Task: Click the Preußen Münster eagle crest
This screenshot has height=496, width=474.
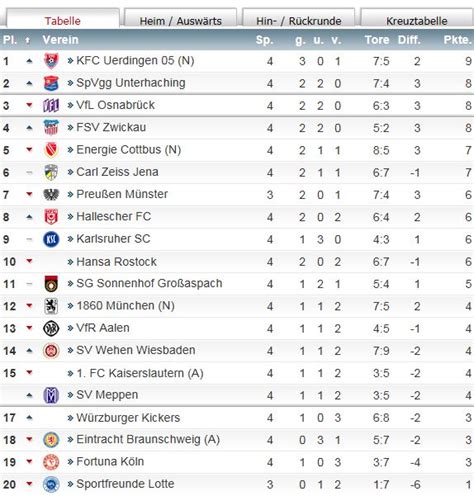Action: coord(51,195)
